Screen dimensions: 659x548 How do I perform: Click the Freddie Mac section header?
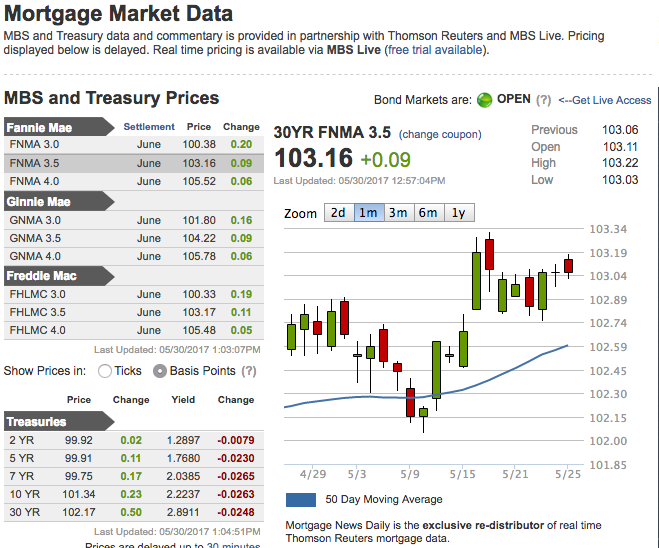pos(59,276)
